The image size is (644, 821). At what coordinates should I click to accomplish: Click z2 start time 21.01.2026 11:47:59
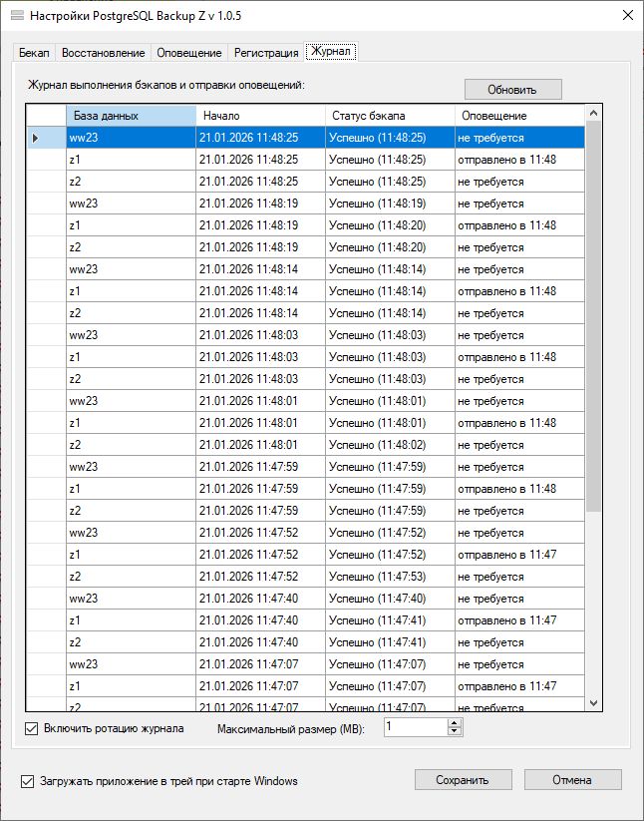(260, 511)
